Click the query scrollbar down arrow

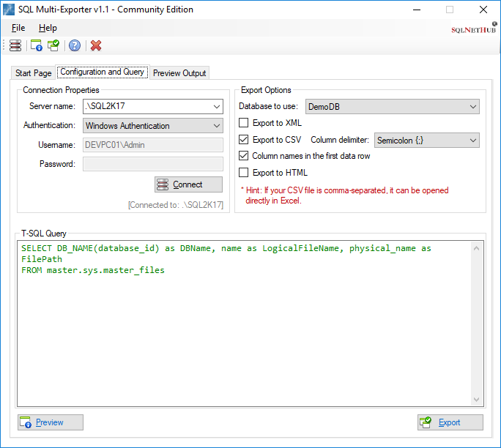click(476, 400)
